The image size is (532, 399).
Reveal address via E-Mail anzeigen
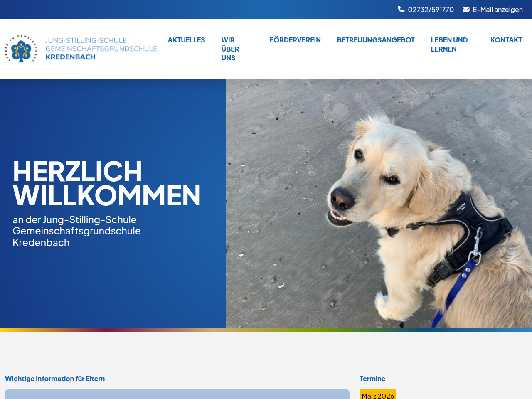coord(498,10)
